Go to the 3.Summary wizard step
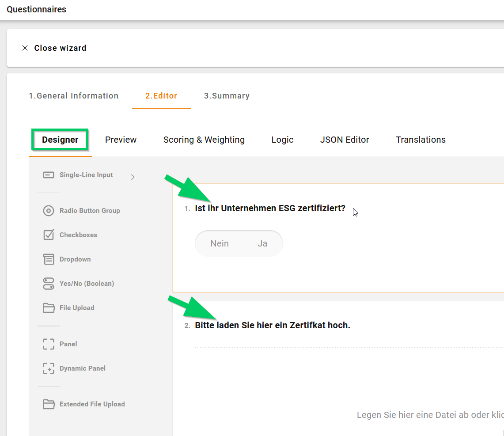The image size is (504, 436). (227, 96)
